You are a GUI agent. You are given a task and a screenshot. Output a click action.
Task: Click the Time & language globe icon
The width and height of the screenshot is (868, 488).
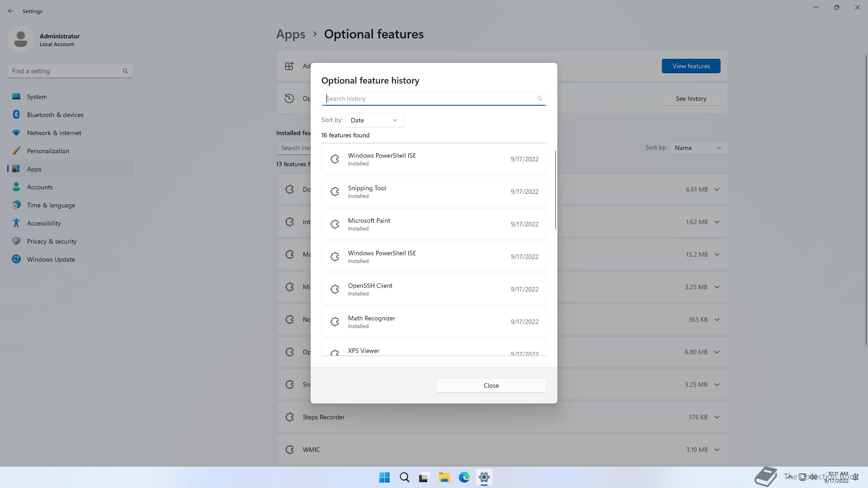pos(16,205)
